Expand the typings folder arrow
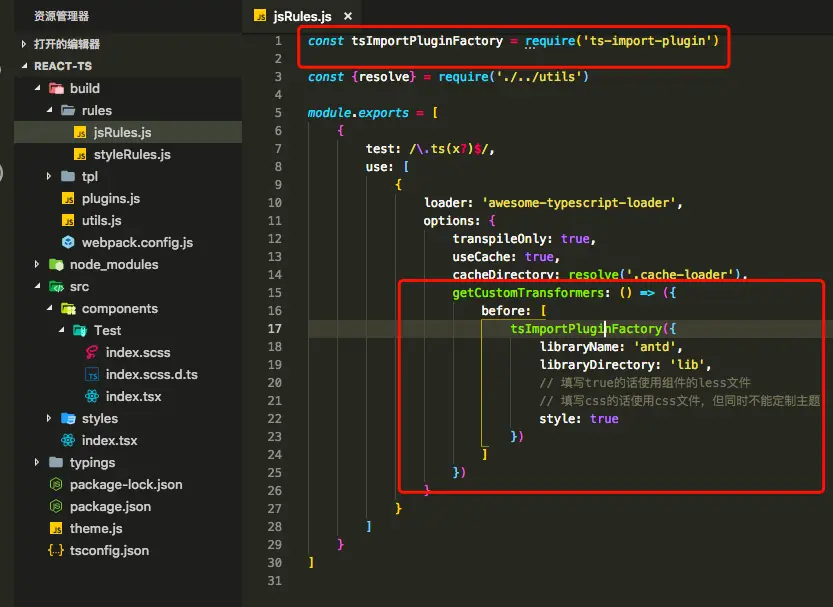833x607 pixels. pos(37,462)
